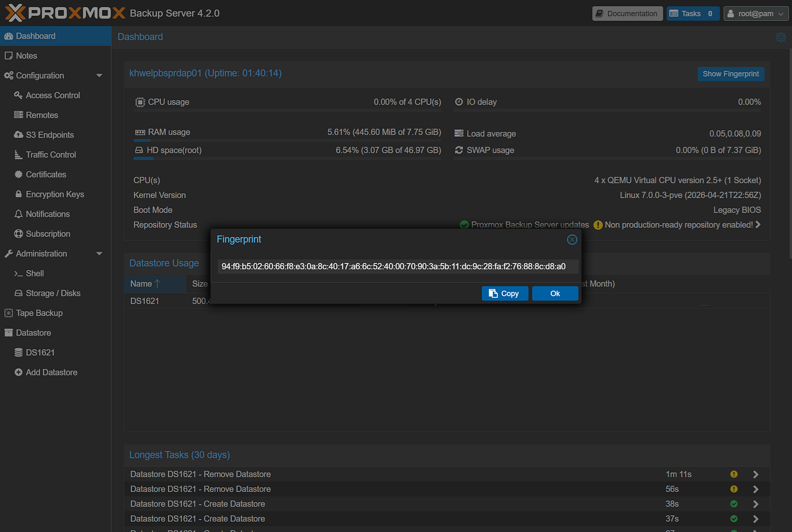Click the DS1621 row in Datastore Usage

pyautogui.click(x=447, y=301)
